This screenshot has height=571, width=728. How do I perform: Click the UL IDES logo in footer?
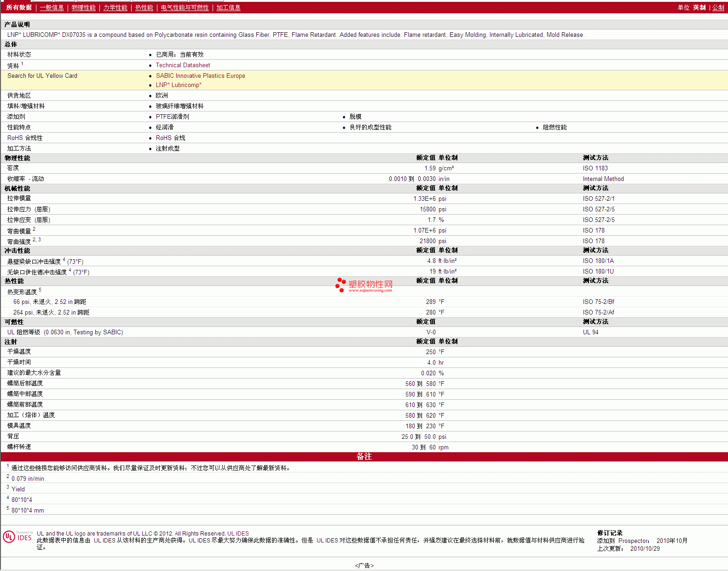(x=18, y=536)
